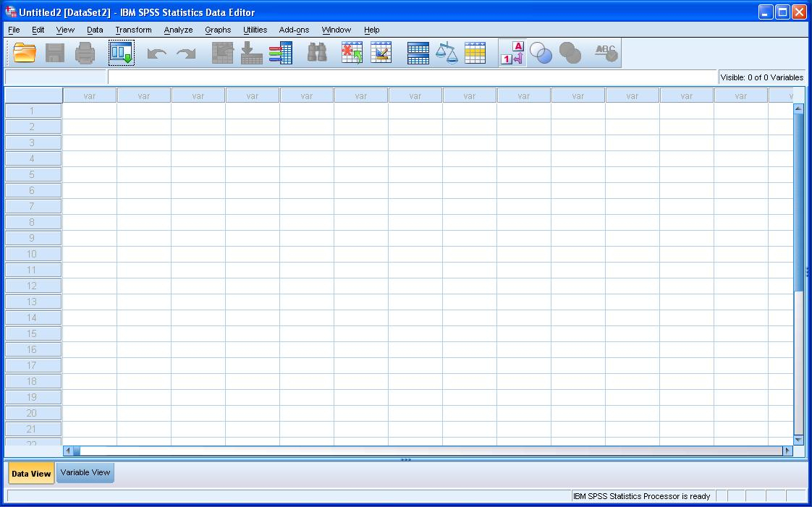The width and height of the screenshot is (812, 507).
Task: Open the Variables dialog icon
Action: (281, 52)
